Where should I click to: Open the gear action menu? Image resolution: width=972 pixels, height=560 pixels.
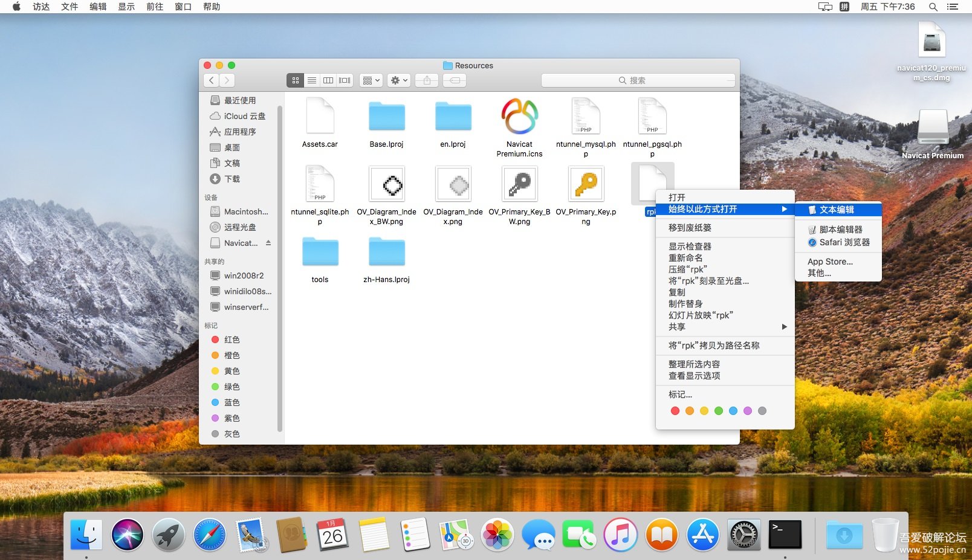(399, 80)
